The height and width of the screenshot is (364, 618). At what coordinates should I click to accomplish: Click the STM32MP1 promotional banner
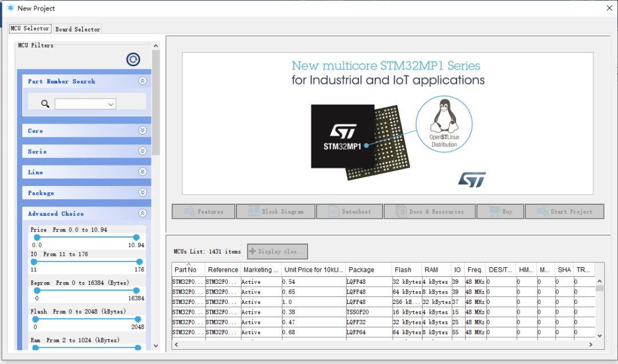[387, 124]
